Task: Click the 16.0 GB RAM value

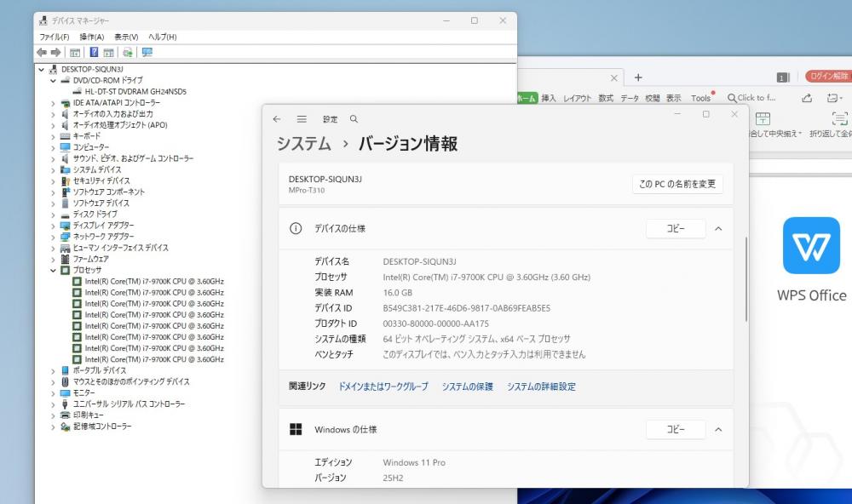Action: point(397,293)
